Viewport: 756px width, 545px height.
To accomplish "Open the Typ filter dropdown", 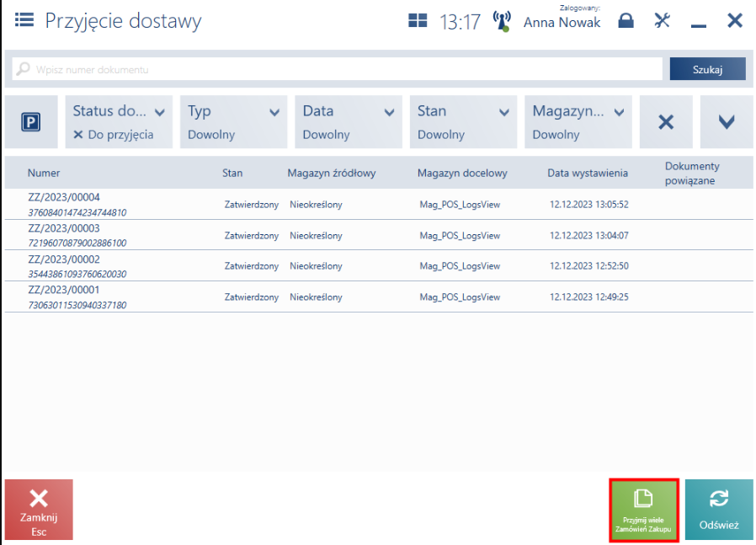I will tap(274, 112).
